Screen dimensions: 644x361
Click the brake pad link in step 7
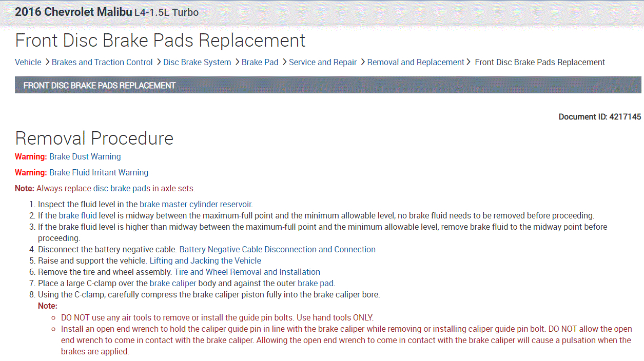tap(316, 284)
